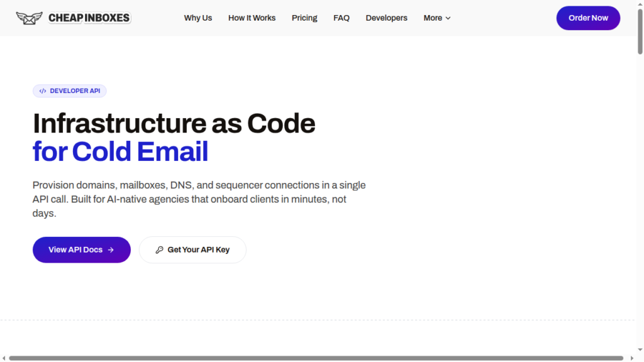Click the Order Now button
Viewport: 644px width, 362px height.
tap(588, 18)
